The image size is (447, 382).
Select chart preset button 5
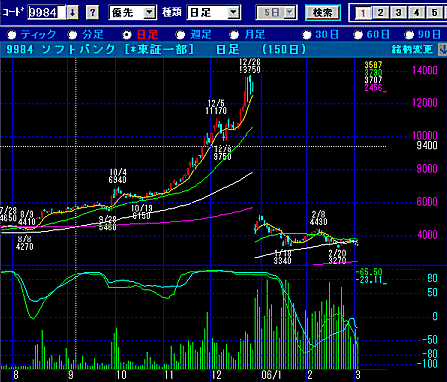click(434, 13)
